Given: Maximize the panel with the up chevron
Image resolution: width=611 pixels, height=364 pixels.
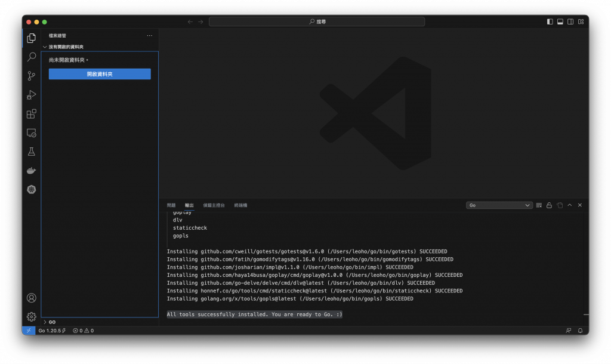Looking at the screenshot, I should (x=570, y=205).
